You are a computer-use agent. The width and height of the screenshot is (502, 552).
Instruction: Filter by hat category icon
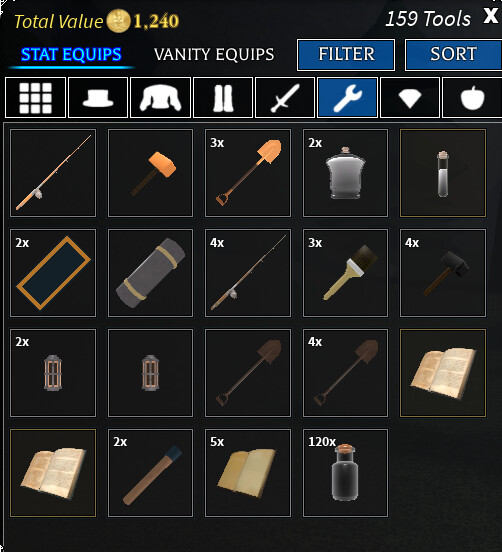point(98,98)
